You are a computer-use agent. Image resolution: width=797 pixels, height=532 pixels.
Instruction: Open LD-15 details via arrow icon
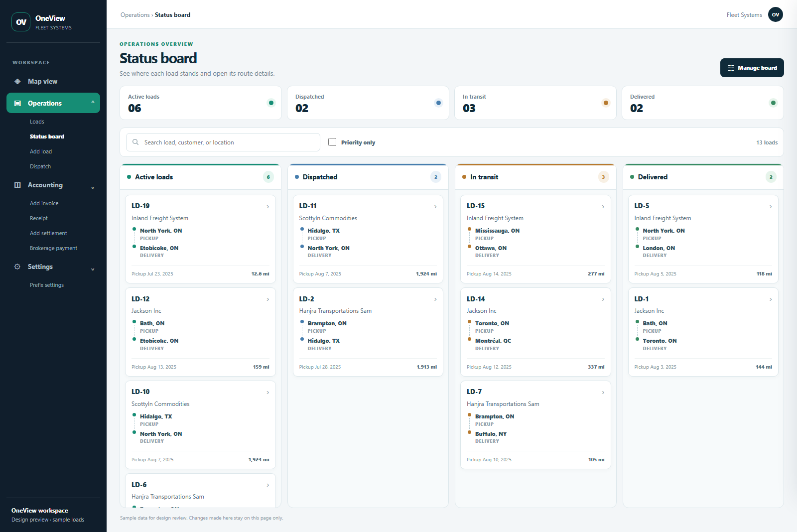(603, 206)
